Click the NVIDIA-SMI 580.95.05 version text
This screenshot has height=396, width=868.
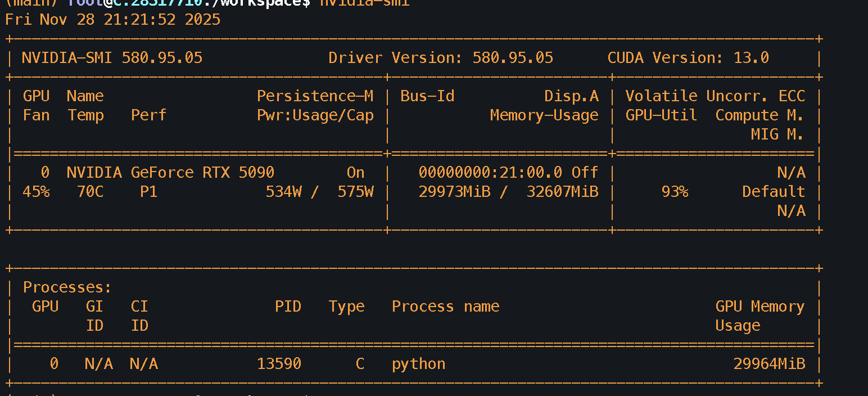click(112, 58)
